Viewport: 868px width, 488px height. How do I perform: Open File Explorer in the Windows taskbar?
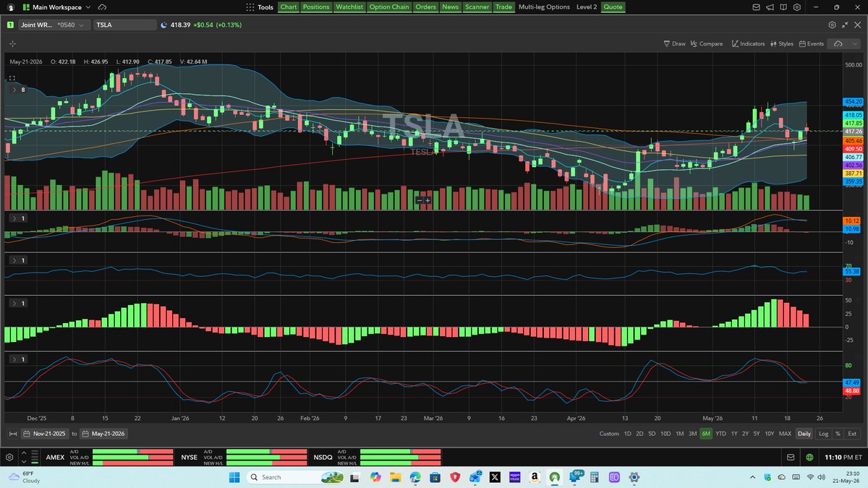point(395,477)
